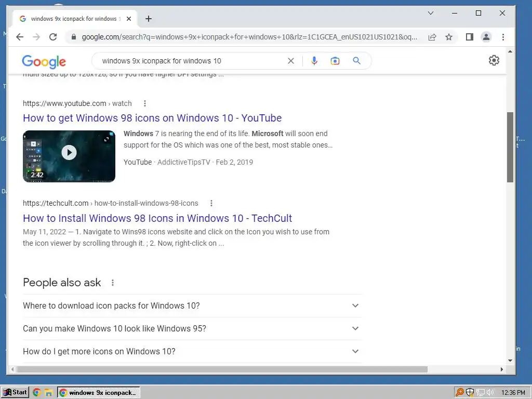Open the Start menu
532x399 pixels.
(x=15, y=393)
